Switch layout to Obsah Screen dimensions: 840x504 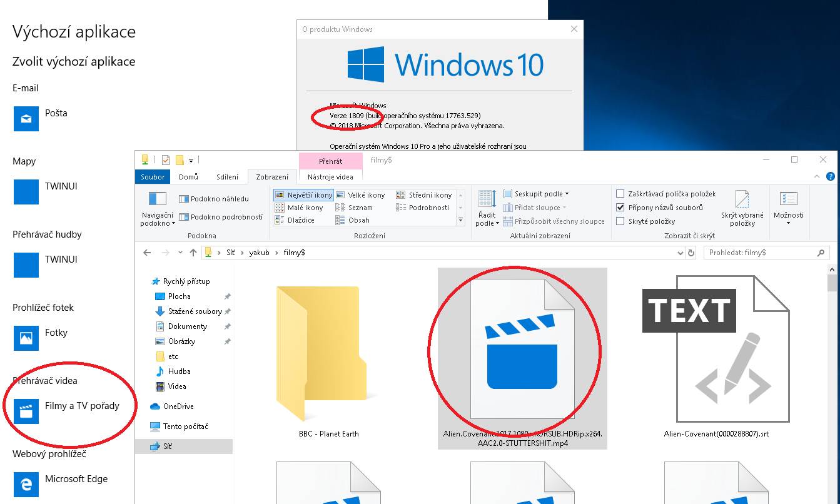[353, 220]
